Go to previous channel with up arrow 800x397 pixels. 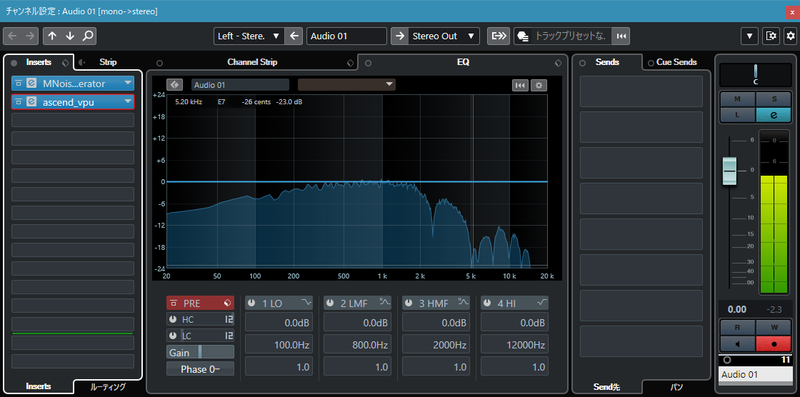[52, 36]
